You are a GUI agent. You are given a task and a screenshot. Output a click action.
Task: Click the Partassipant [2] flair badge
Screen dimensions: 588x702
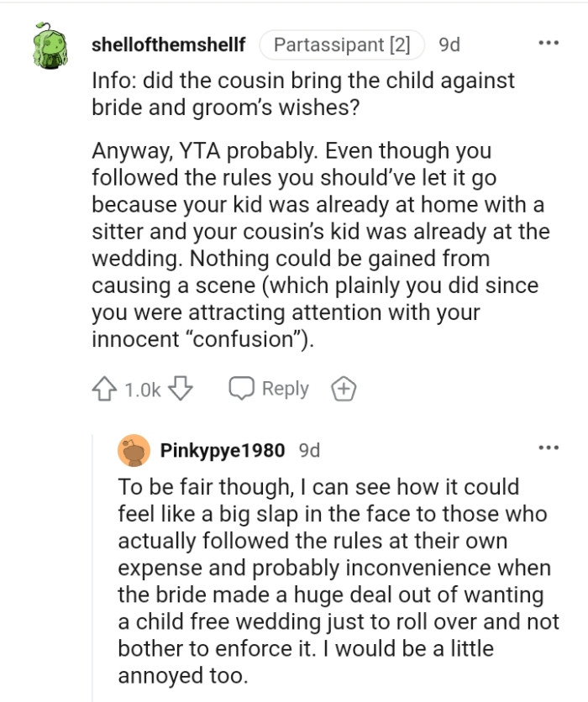(342, 45)
